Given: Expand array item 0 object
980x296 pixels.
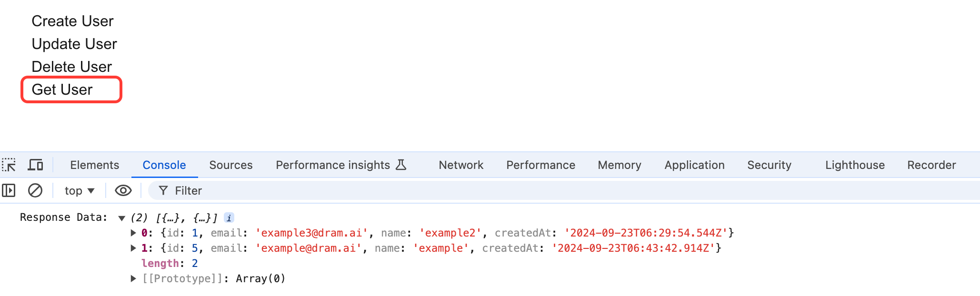Looking at the screenshot, I should 134,233.
